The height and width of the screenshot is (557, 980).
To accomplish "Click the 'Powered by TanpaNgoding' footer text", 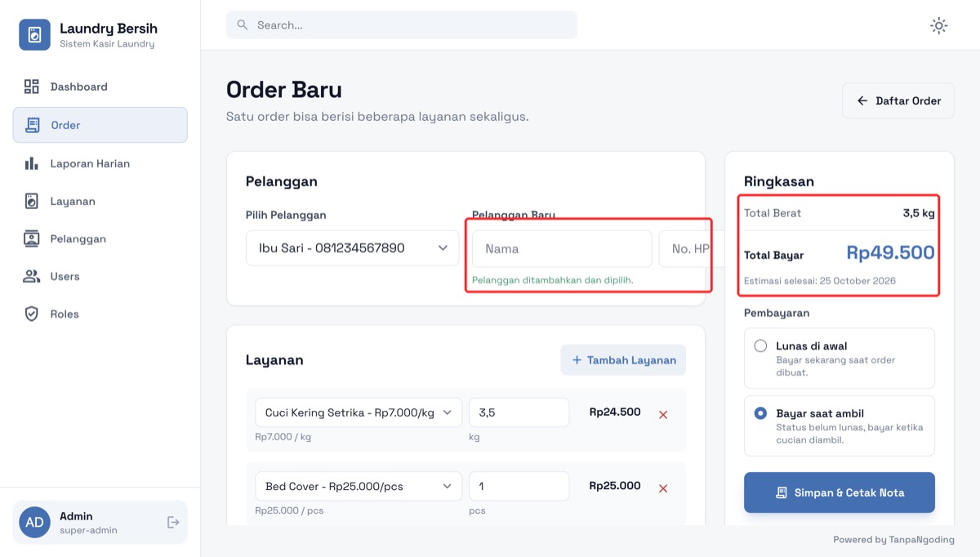I will (x=893, y=540).
